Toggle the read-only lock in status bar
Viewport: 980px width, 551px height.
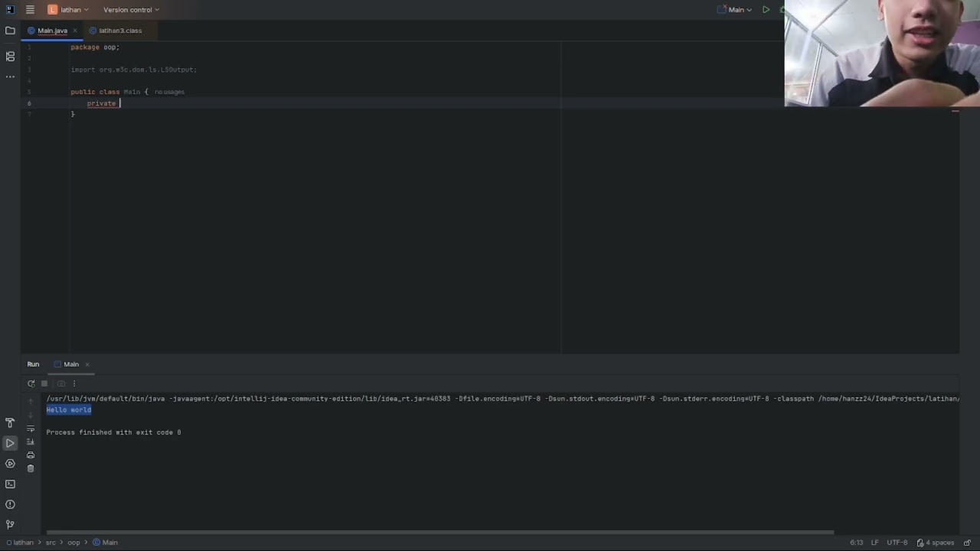[x=967, y=543]
